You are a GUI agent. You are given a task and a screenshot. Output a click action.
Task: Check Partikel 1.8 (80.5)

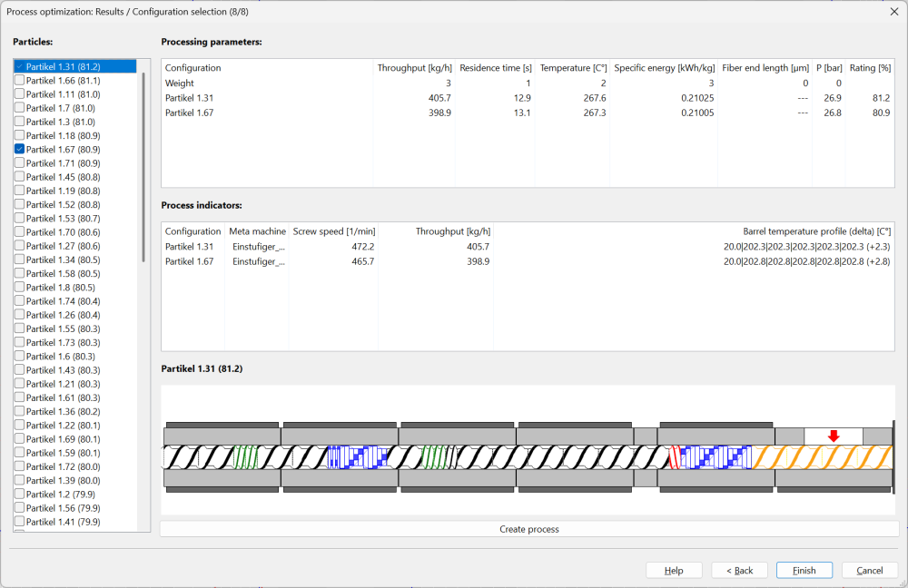point(20,287)
